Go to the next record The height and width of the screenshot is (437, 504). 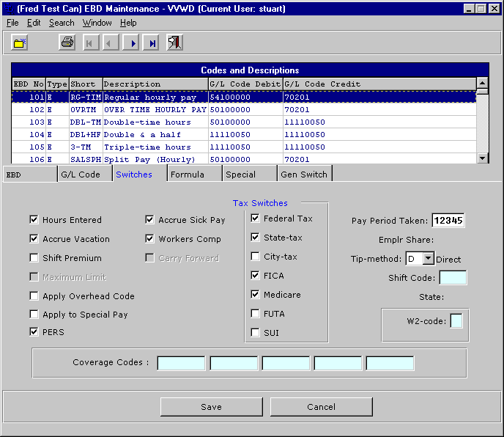[132, 43]
